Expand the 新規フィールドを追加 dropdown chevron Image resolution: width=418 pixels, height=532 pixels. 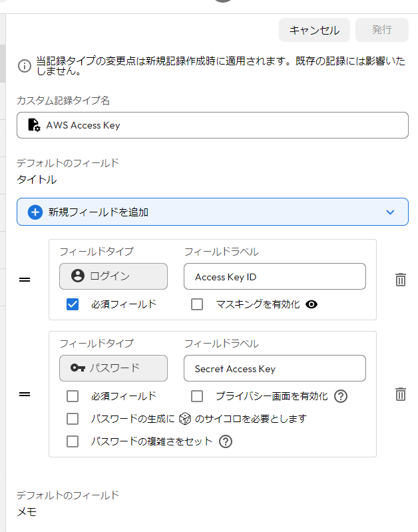[x=390, y=212]
